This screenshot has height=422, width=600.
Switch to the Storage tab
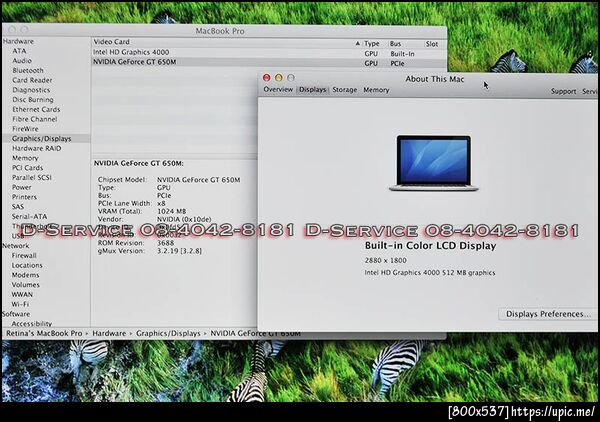point(344,90)
